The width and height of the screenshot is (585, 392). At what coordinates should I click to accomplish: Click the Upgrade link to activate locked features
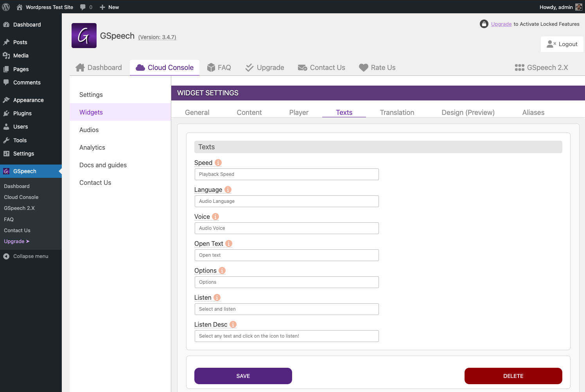pos(501,24)
